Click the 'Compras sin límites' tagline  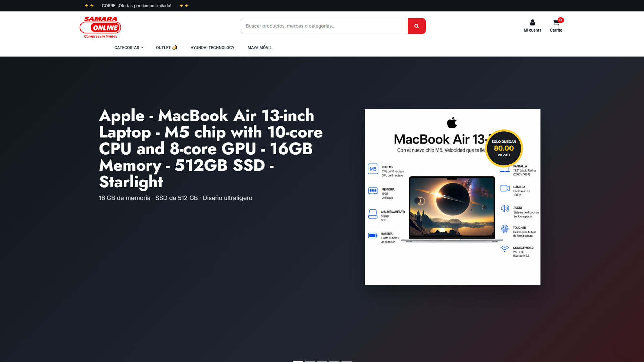tap(100, 36)
